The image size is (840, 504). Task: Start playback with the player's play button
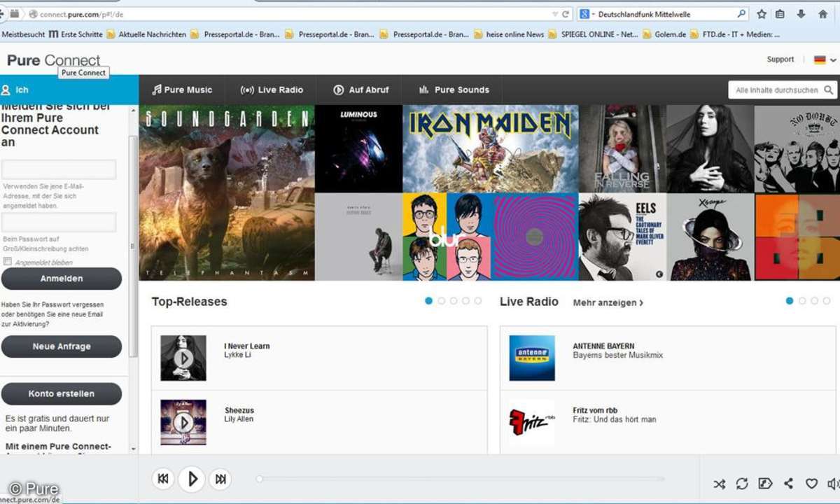tap(192, 479)
